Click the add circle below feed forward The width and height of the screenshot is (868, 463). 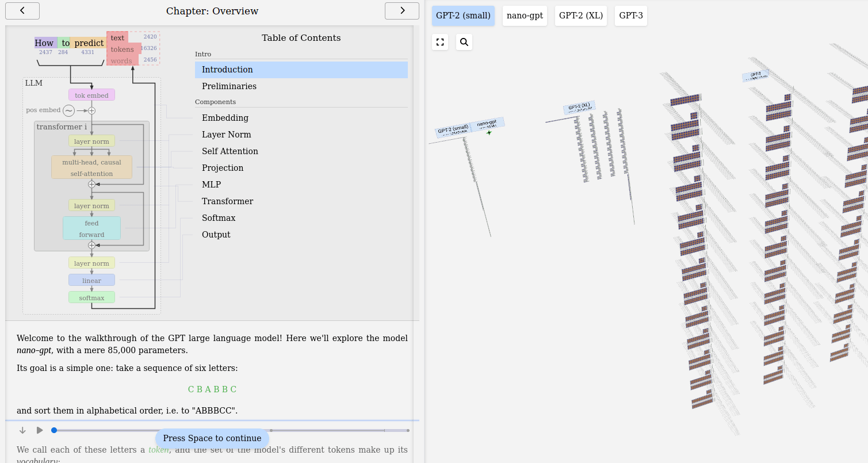[91, 245]
